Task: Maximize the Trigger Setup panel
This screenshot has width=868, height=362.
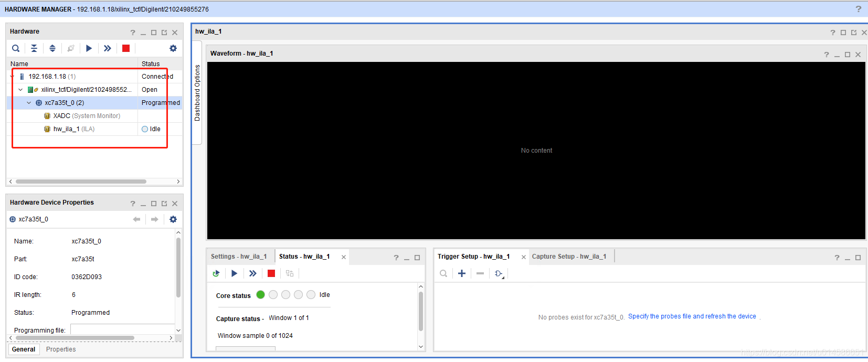Action: 858,258
